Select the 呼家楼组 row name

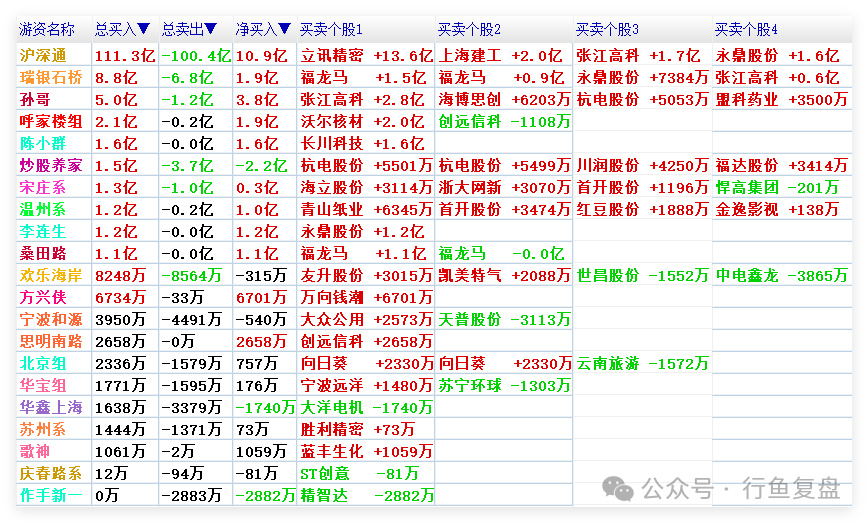[x=51, y=121]
